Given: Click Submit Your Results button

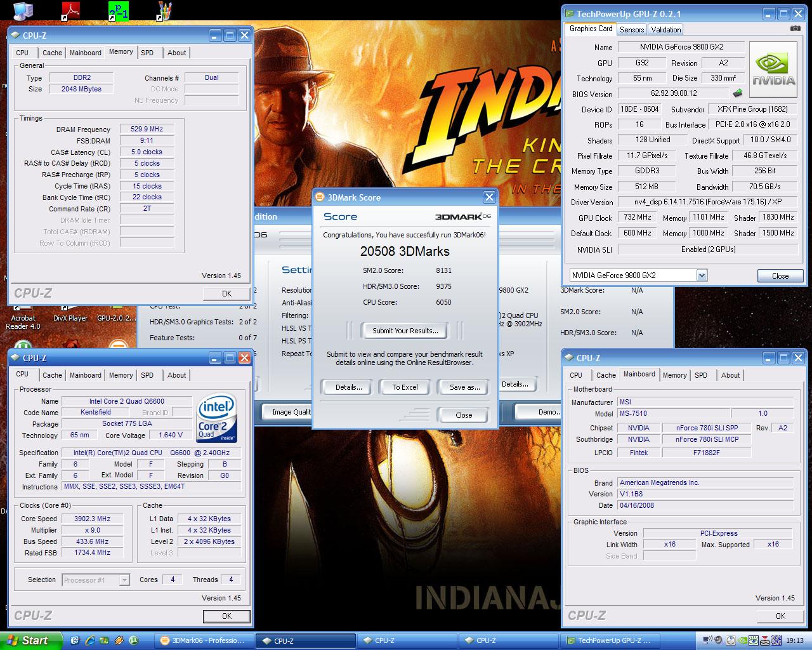Looking at the screenshot, I should click(x=405, y=331).
